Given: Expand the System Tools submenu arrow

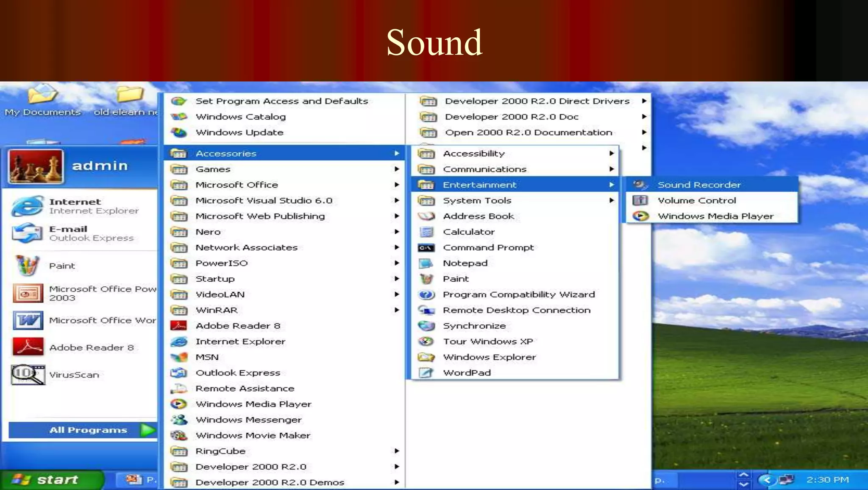Looking at the screenshot, I should tap(612, 200).
